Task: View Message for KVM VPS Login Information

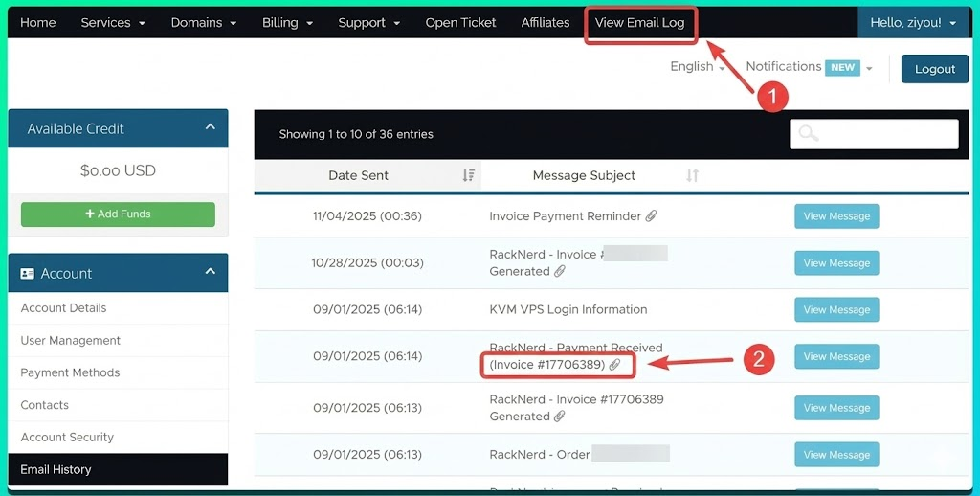Action: coord(835,310)
